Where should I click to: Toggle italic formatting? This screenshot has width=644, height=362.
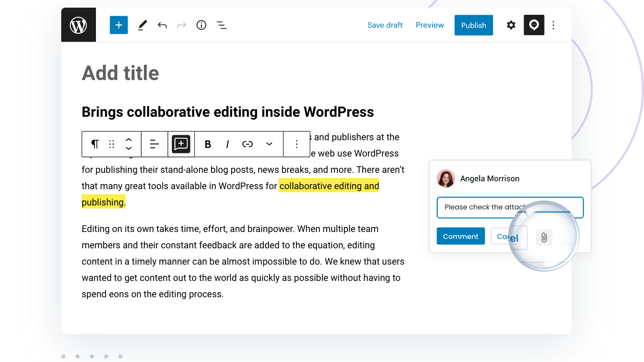click(x=228, y=144)
